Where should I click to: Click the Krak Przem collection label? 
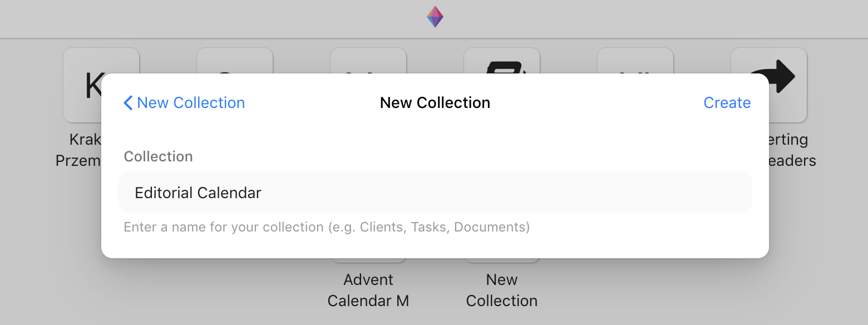pos(78,150)
